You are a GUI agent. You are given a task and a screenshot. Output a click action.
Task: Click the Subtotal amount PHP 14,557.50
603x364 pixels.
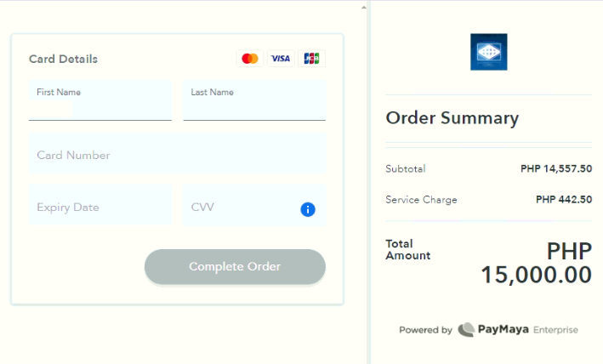tap(556, 168)
